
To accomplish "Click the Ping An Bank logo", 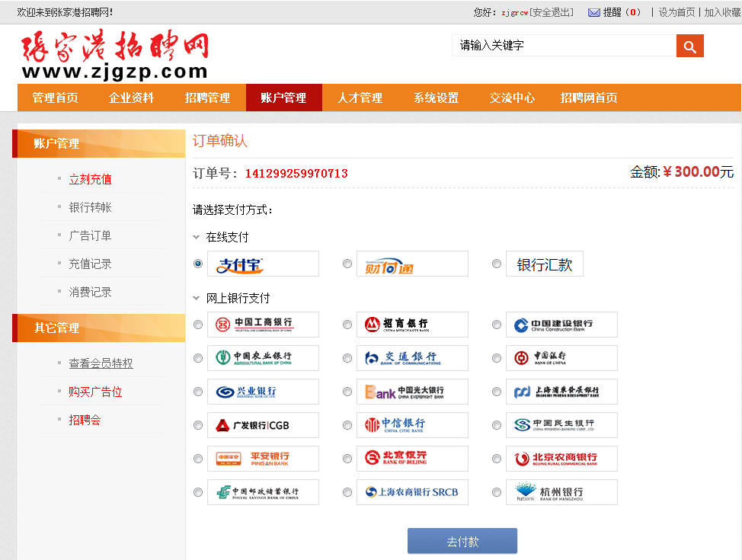I will coord(263,459).
